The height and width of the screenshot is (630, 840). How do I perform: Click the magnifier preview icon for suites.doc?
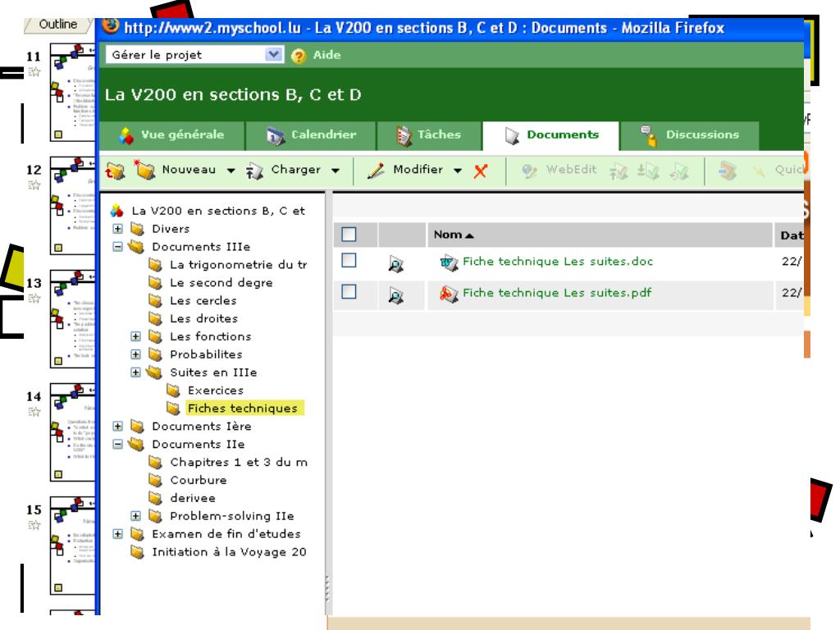(396, 263)
